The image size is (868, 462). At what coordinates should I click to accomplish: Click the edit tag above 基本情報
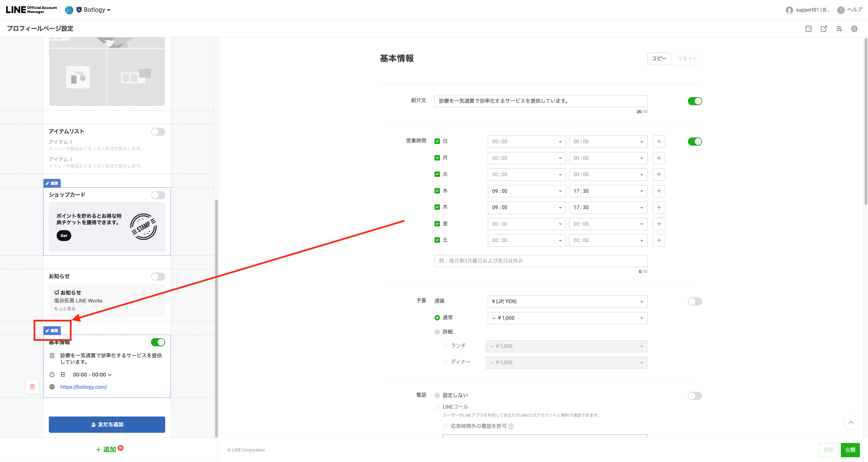click(x=52, y=331)
